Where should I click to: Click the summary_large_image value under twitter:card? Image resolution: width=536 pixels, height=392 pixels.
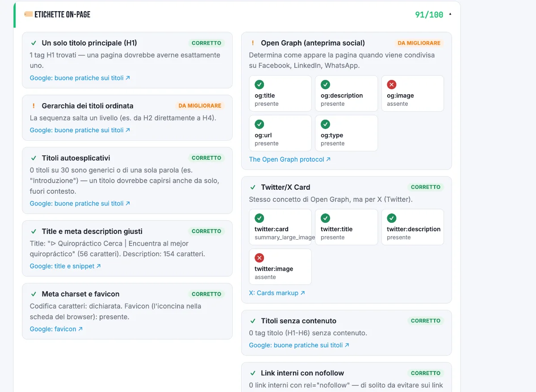point(285,238)
